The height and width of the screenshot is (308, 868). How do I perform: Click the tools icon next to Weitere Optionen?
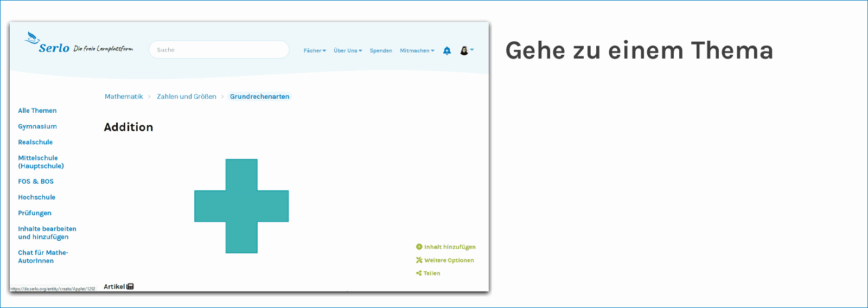point(419,260)
